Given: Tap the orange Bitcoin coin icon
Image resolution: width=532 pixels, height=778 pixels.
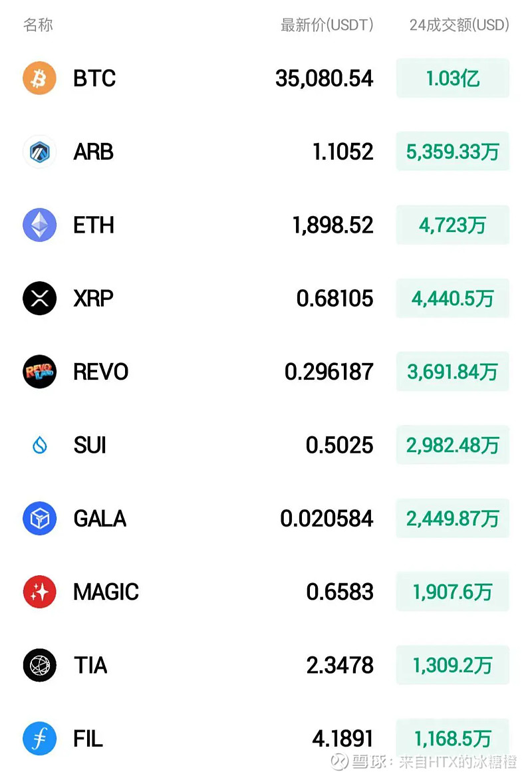Looking at the screenshot, I should coord(40,78).
